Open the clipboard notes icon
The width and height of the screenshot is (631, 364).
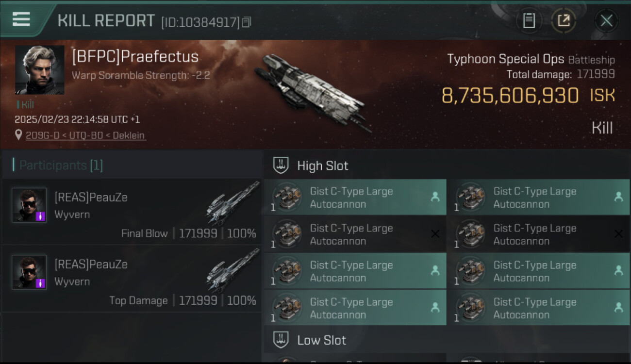click(529, 21)
